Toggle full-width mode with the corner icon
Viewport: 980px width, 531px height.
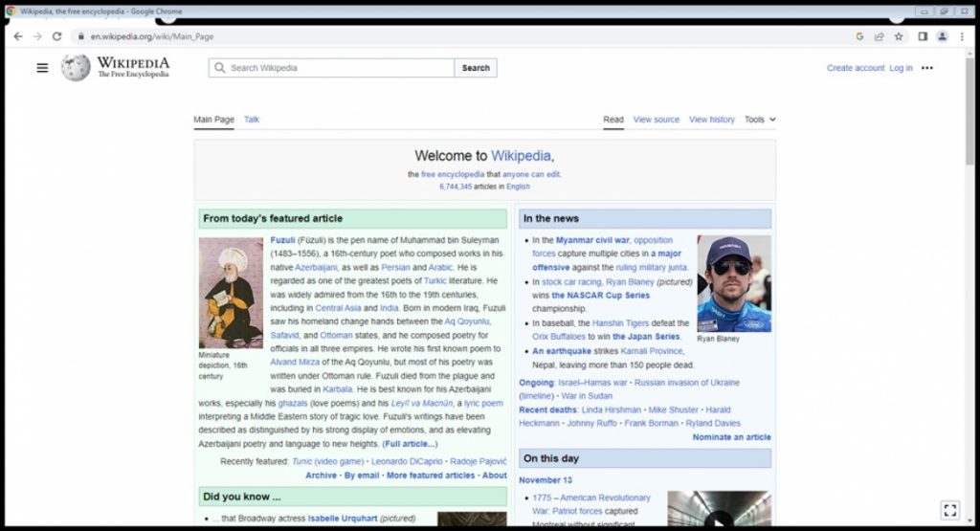(x=950, y=510)
